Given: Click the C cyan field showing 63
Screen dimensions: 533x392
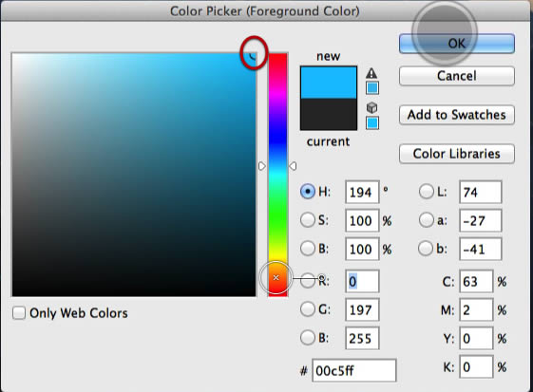Looking at the screenshot, I should click(x=476, y=281).
